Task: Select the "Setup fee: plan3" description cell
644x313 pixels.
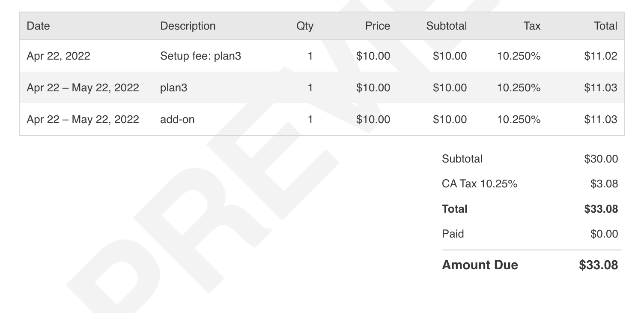Action: click(200, 56)
